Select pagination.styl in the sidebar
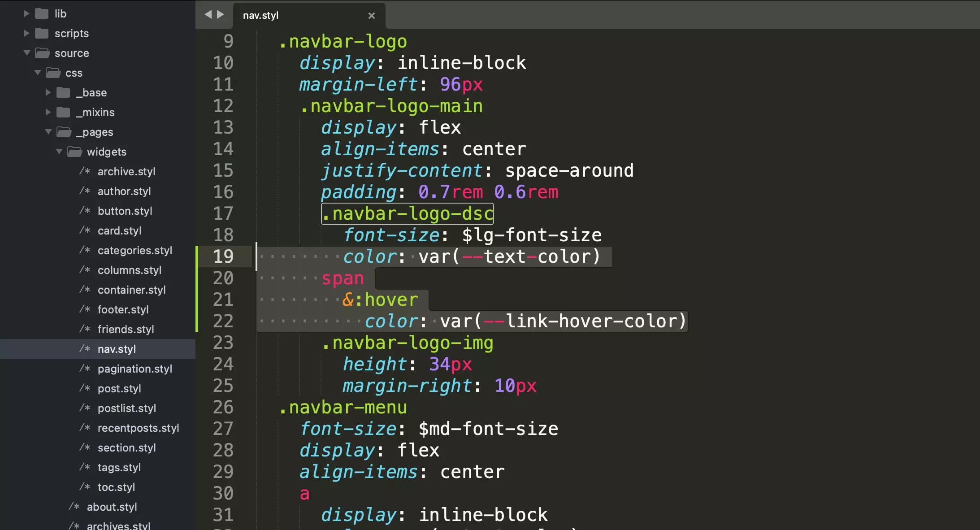Image resolution: width=980 pixels, height=530 pixels. tap(134, 368)
